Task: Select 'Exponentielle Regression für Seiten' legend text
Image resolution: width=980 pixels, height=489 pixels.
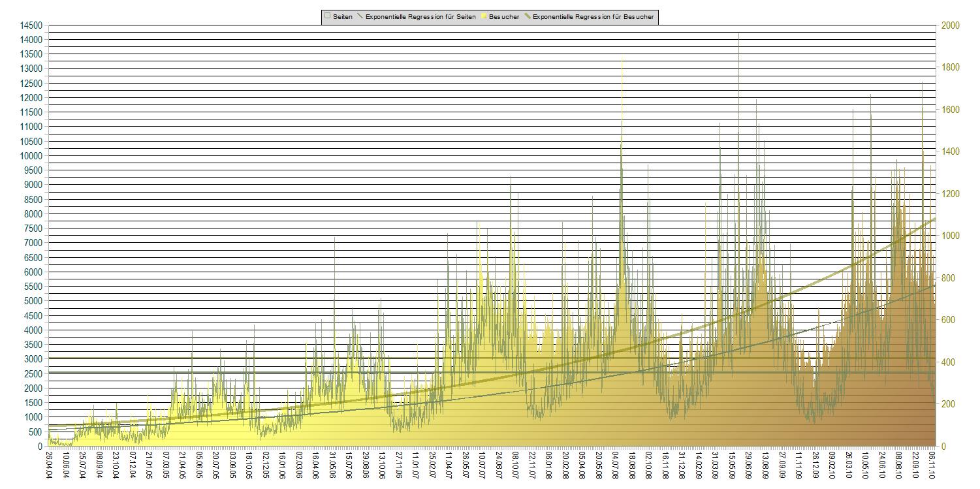Action: coord(420,16)
